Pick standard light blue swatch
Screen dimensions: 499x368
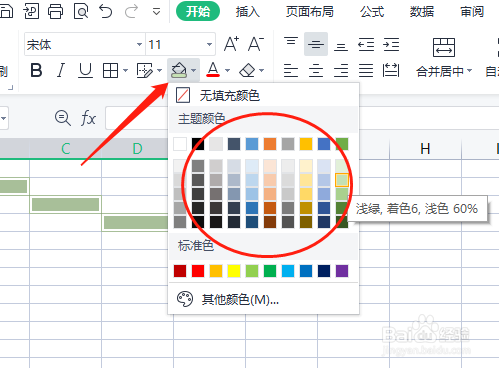point(288,271)
